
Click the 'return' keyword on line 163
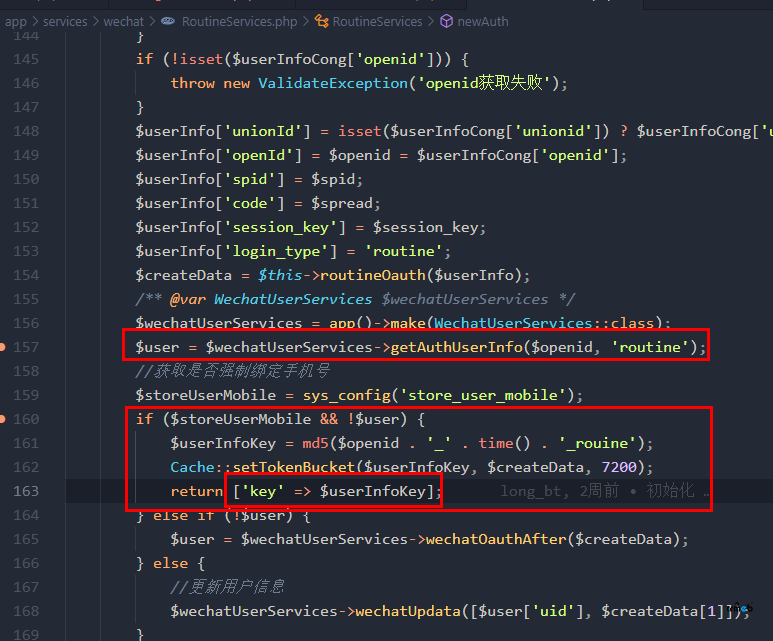coord(197,492)
